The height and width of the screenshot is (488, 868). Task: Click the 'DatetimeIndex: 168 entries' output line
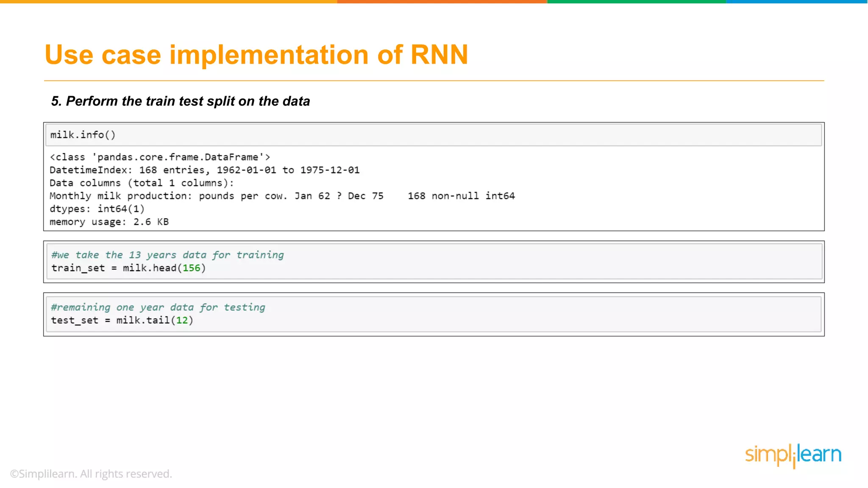pyautogui.click(x=205, y=170)
